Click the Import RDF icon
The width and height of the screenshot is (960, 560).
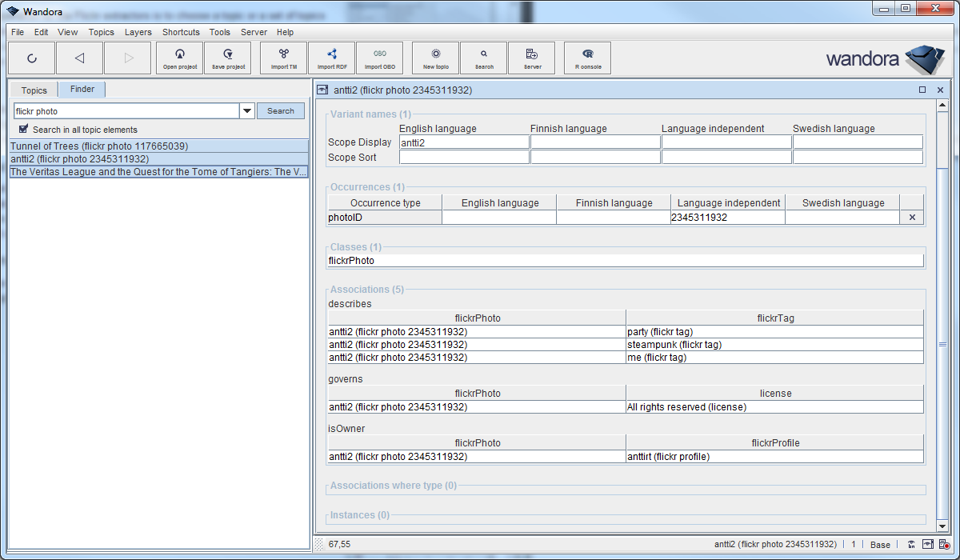tap(332, 58)
